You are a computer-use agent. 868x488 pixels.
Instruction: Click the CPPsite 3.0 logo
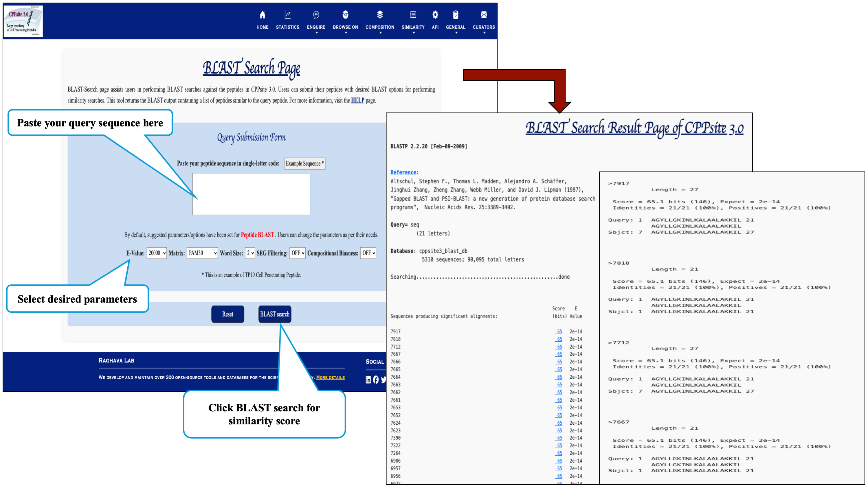click(23, 21)
